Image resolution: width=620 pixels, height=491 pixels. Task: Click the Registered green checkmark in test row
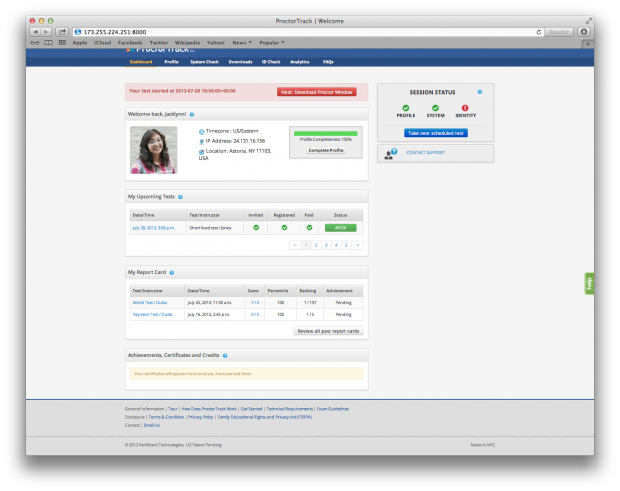pos(284,227)
